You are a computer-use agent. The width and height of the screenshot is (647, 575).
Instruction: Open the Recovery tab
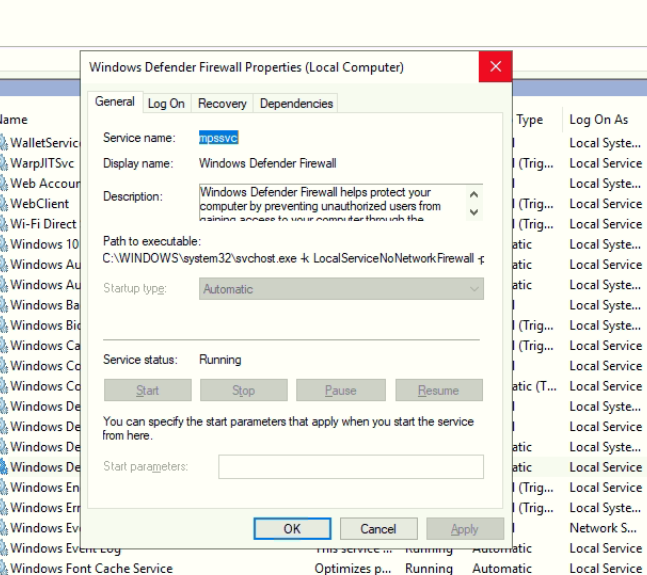222,104
